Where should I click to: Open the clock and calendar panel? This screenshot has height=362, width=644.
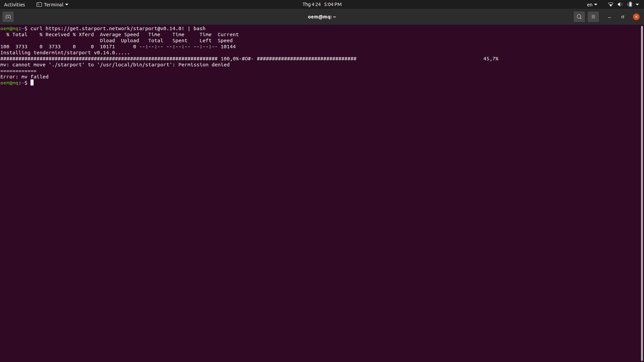pos(322,4)
